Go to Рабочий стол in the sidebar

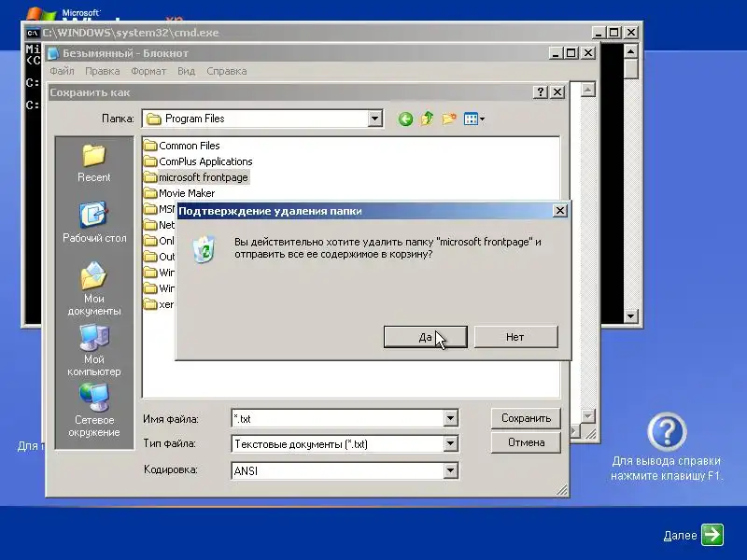[94, 222]
